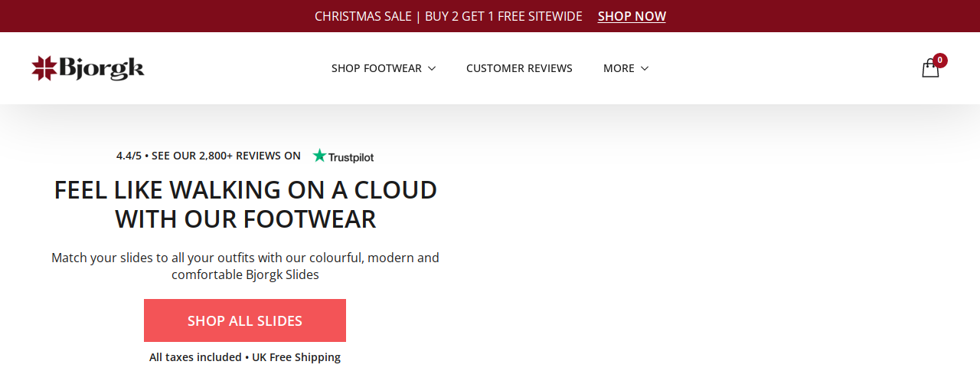The image size is (980, 368).
Task: Go to Customer Reviews page
Action: tap(519, 68)
